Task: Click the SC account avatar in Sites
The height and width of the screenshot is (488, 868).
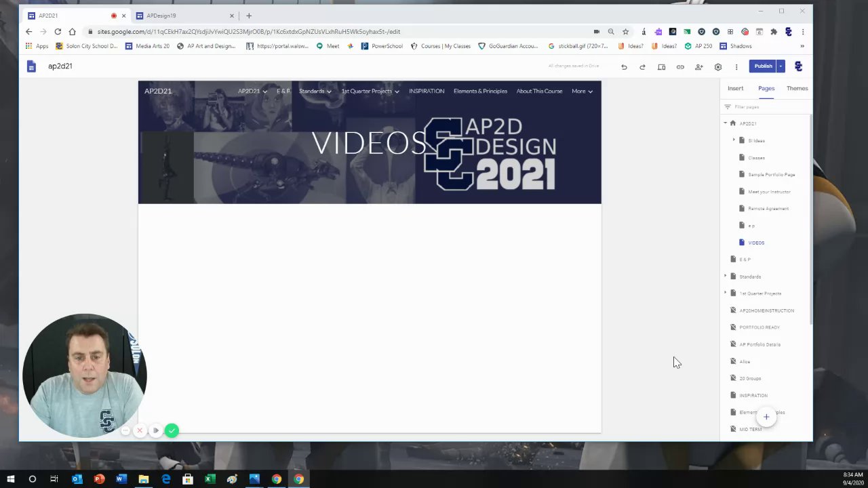Action: tap(798, 66)
